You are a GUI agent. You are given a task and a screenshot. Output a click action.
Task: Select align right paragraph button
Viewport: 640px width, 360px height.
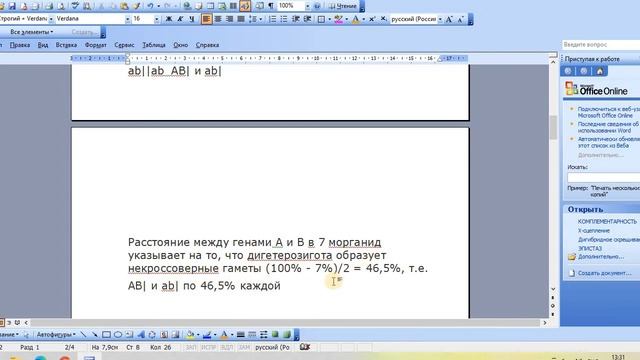coord(230,19)
